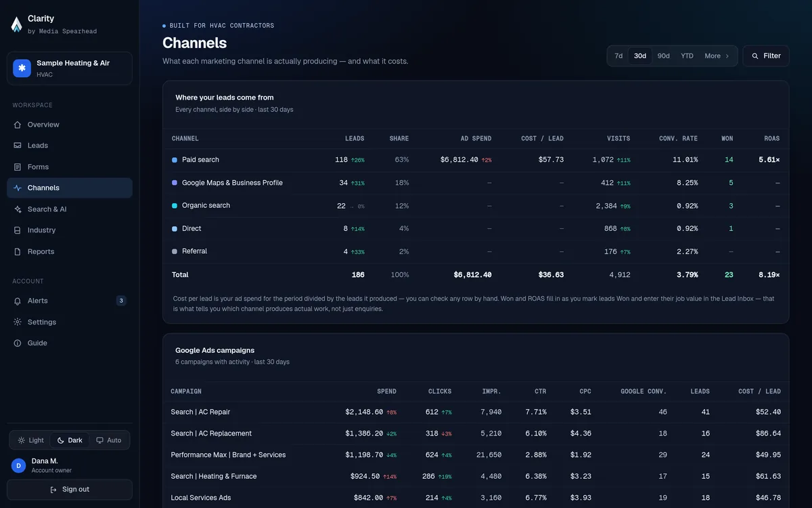Image resolution: width=812 pixels, height=508 pixels.
Task: Select the 7d date range
Action: 618,56
